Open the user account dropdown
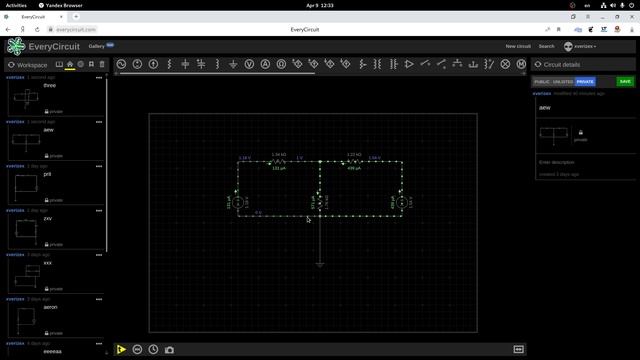640x360 pixels. 580,47
